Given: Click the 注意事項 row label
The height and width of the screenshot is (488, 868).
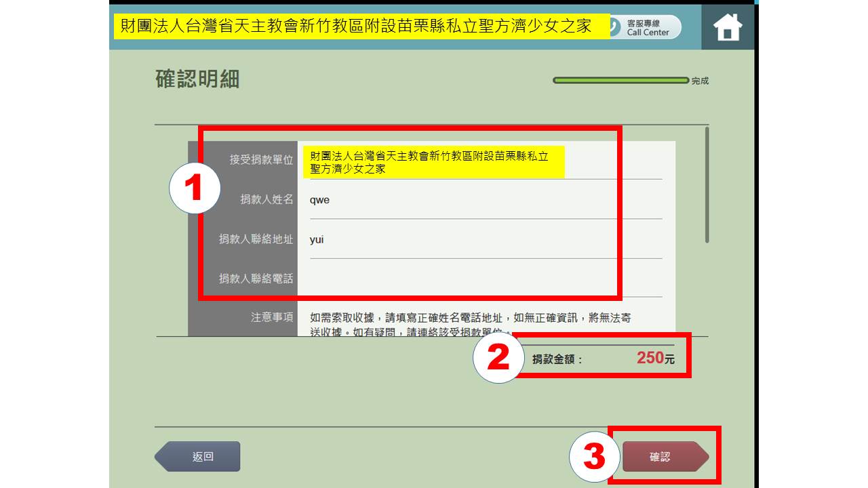Looking at the screenshot, I should [272, 317].
